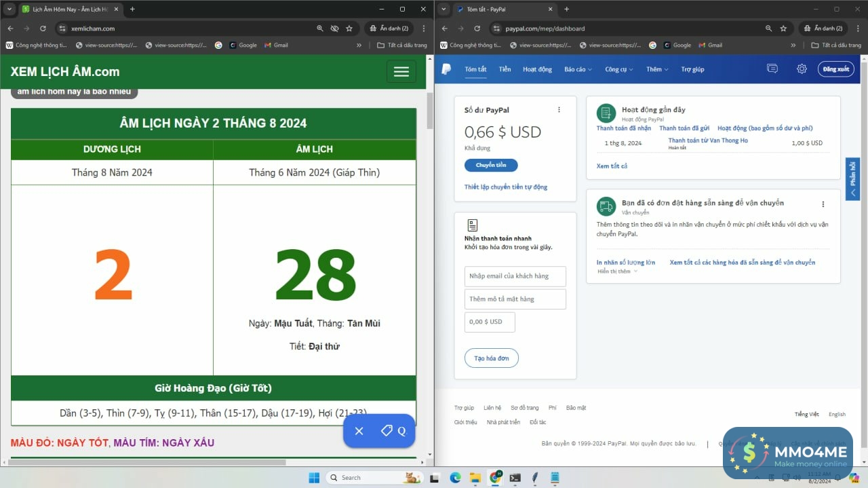Click the Đăng xuất button
This screenshot has height=488, width=868.
pyautogui.click(x=835, y=69)
